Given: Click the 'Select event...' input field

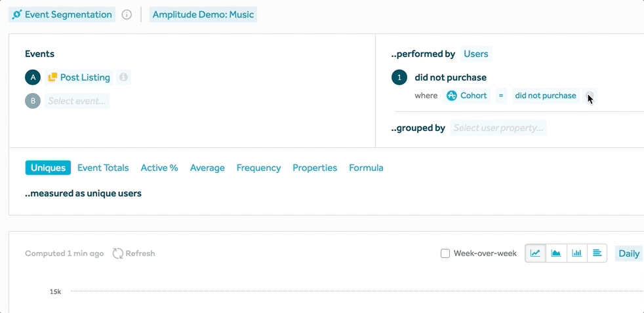Looking at the screenshot, I should [x=77, y=101].
